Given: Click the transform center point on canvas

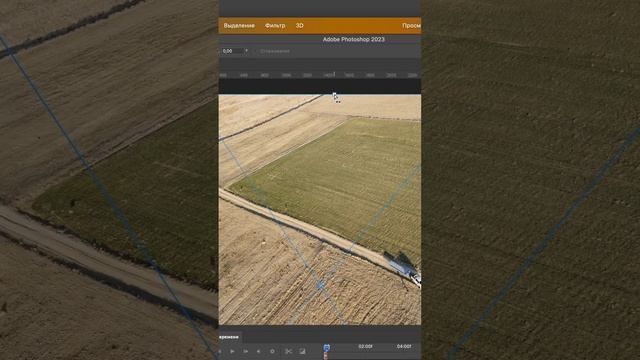Looking at the screenshot, I should 320,285.
